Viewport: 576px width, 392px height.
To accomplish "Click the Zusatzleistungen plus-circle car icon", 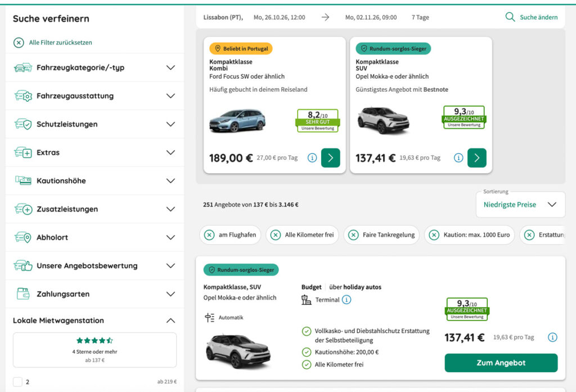I will [22, 209].
